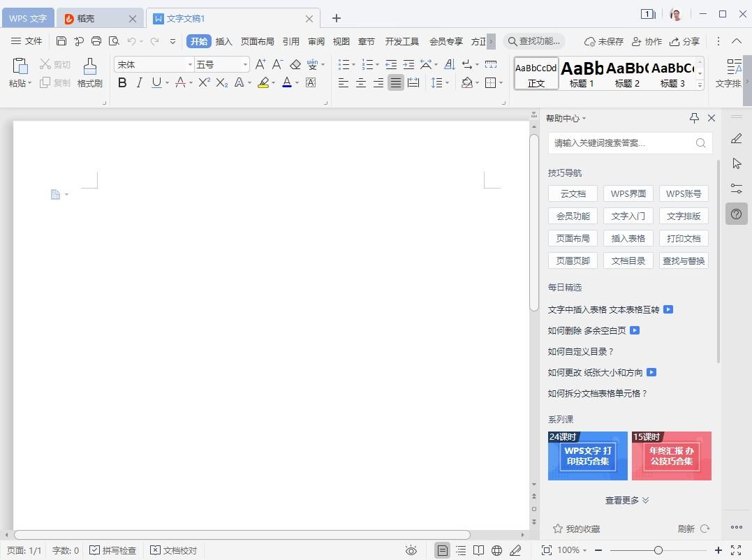The height and width of the screenshot is (560, 752).
Task: Click the Format Painter (格式刷) icon
Action: click(x=89, y=73)
